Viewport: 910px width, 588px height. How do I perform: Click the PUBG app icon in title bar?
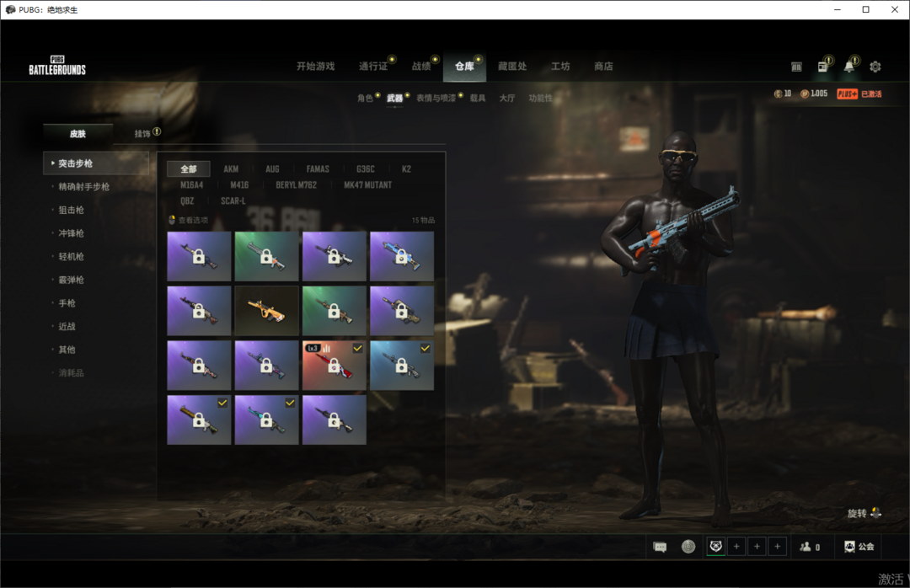coord(10,10)
